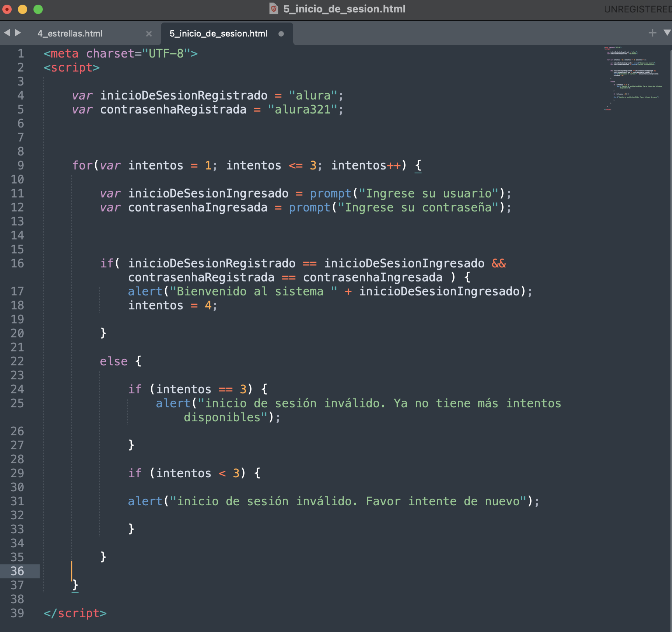Viewport: 672px width, 632px height.
Task: Close the 4_estrellas.html tab
Action: pos(149,34)
